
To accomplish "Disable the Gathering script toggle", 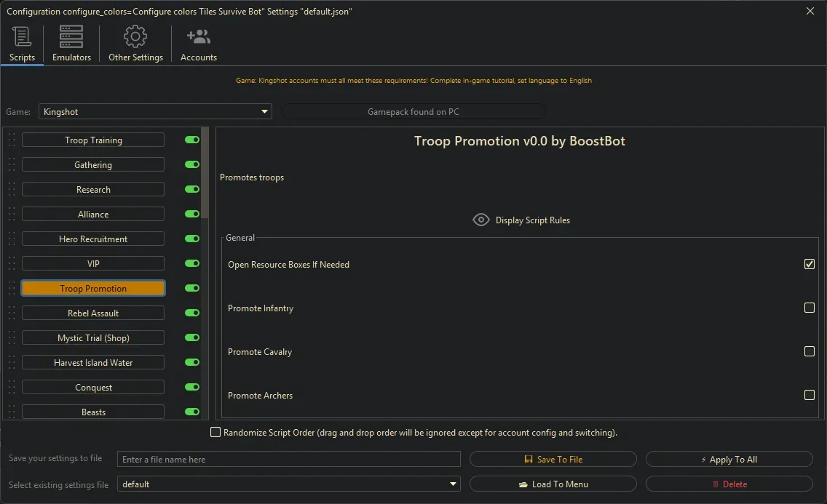I will pos(192,165).
